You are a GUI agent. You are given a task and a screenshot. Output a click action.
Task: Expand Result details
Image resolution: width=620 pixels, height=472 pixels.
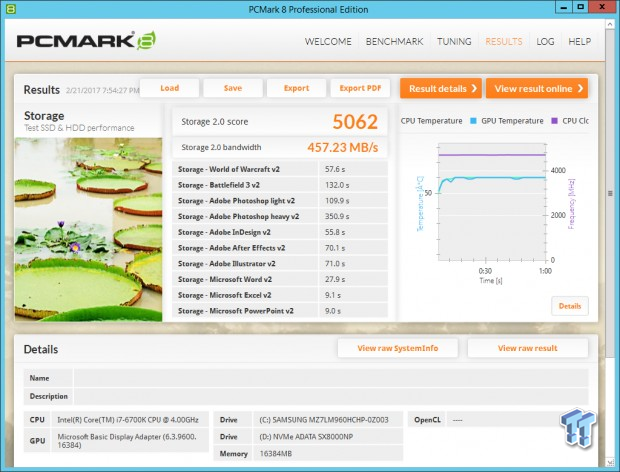click(441, 88)
